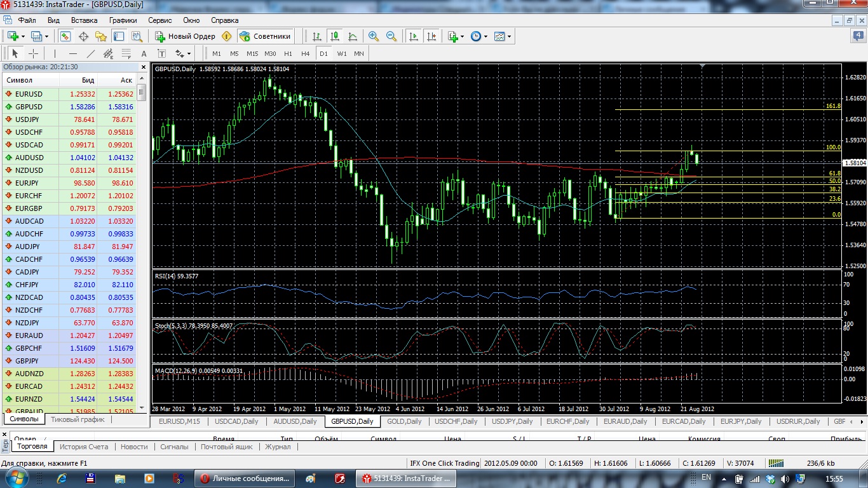Select the Horizontal Line drawing tool
This screenshot has height=488, width=868.
pyautogui.click(x=73, y=53)
